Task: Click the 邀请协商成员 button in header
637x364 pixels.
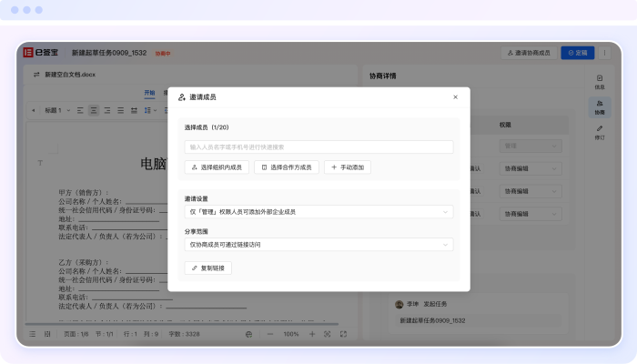Action: (528, 54)
